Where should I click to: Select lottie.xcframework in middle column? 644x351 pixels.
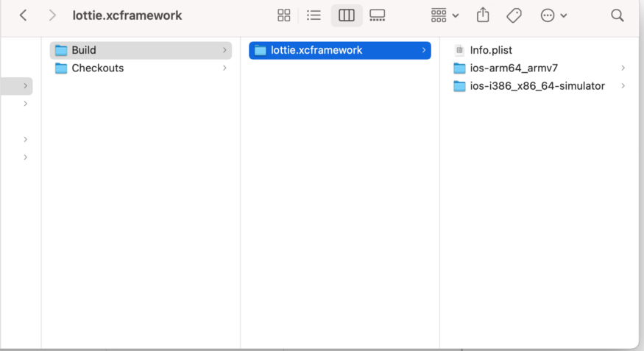pos(339,50)
